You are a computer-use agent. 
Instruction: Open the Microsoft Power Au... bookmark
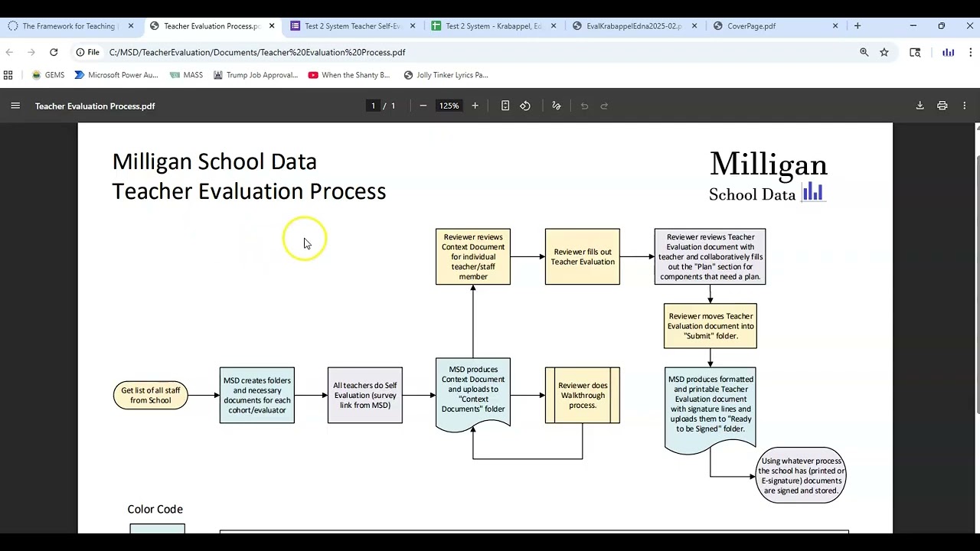(116, 75)
